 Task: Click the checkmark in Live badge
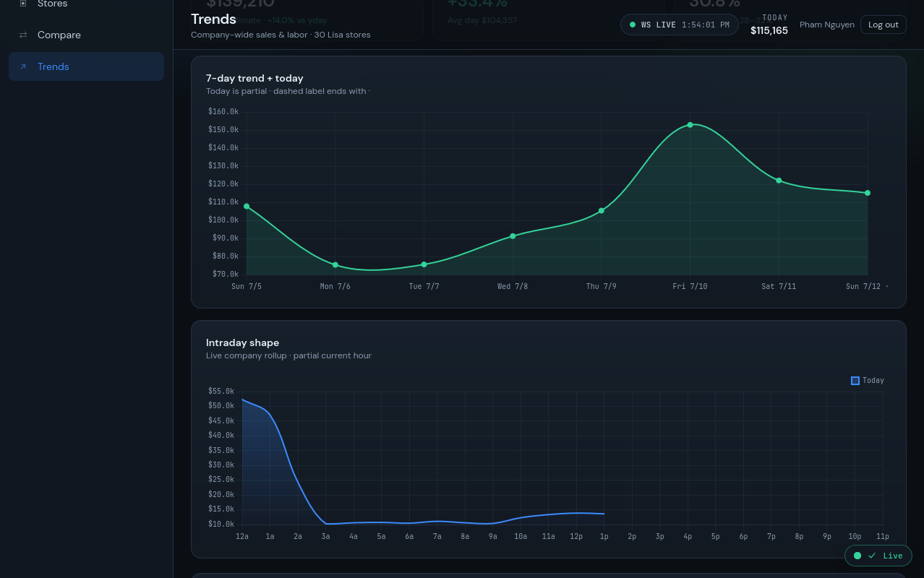872,556
